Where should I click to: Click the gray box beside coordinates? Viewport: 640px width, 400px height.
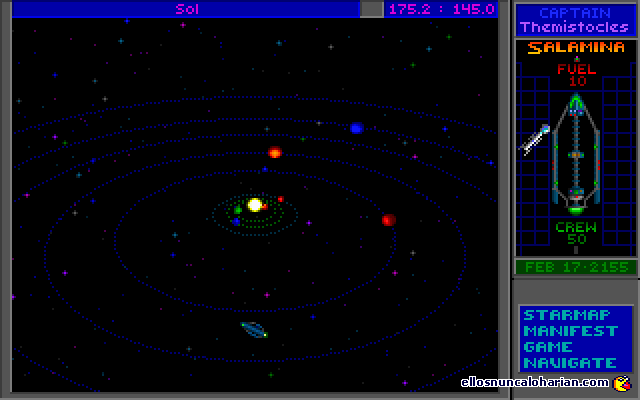(371, 9)
